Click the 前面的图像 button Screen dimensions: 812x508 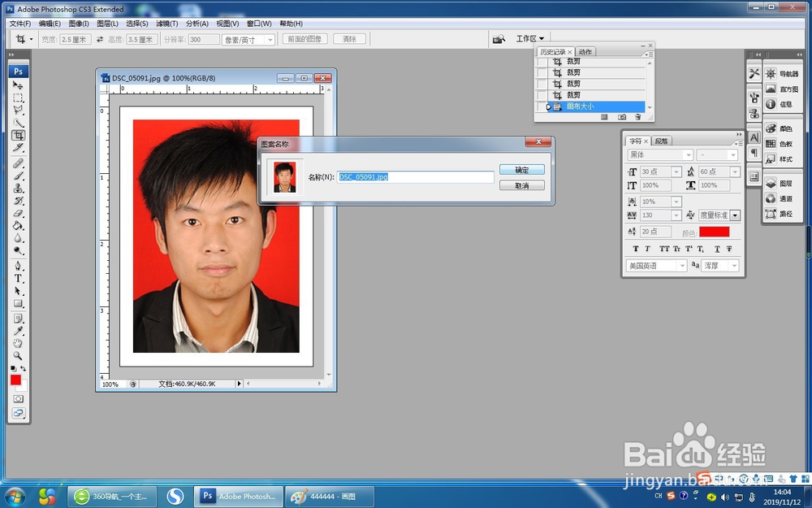pyautogui.click(x=304, y=39)
